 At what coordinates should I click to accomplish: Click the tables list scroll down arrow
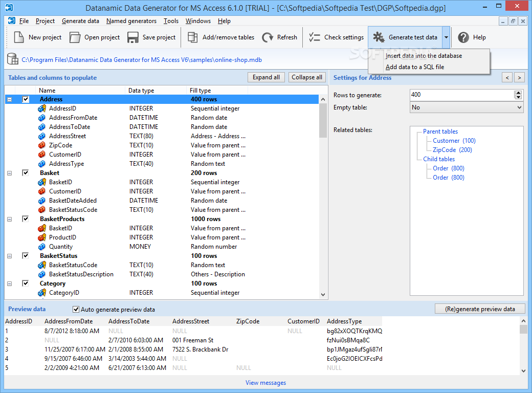(x=323, y=295)
